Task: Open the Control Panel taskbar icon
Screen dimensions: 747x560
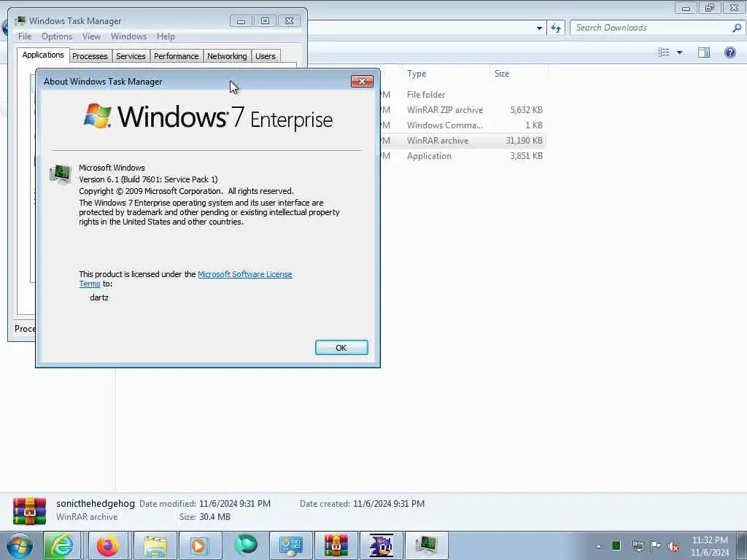Action: point(290,545)
